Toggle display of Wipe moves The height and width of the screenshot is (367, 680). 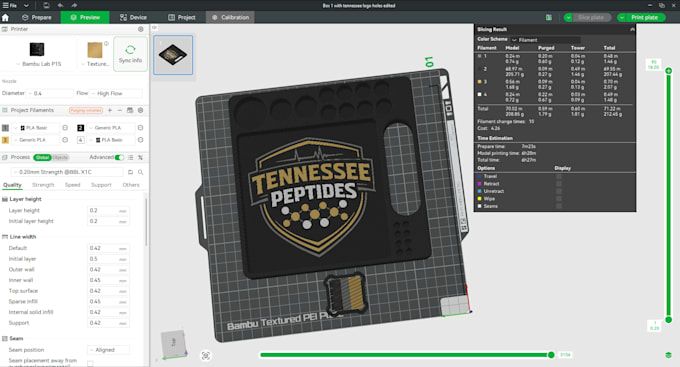(559, 198)
